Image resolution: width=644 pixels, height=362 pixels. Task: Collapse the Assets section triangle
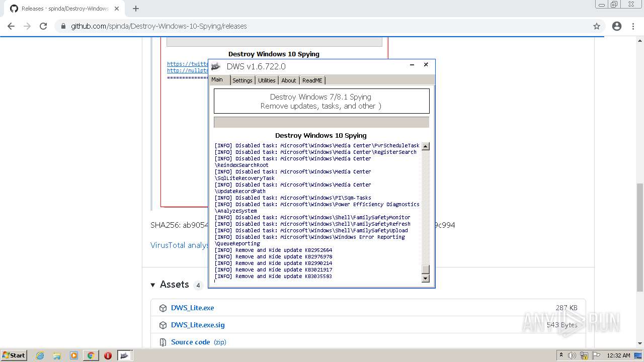click(x=153, y=285)
